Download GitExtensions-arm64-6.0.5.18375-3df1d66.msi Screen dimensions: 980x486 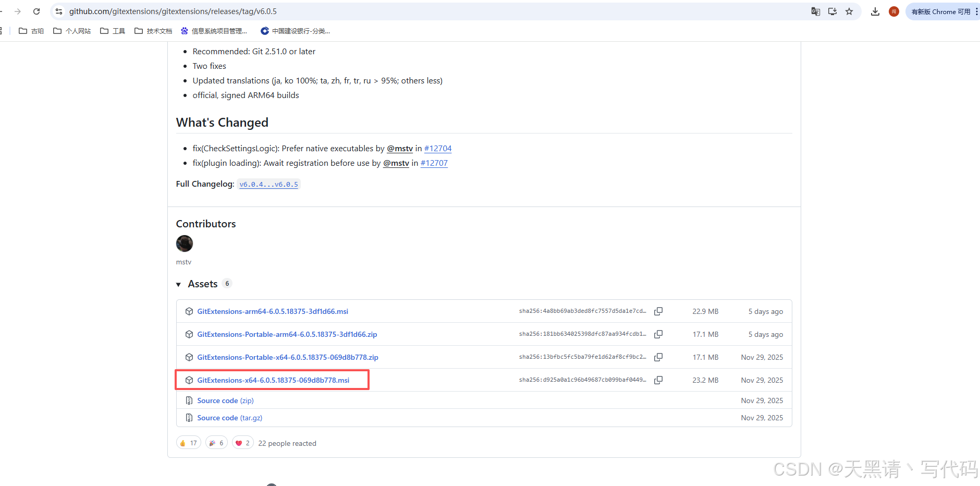273,311
